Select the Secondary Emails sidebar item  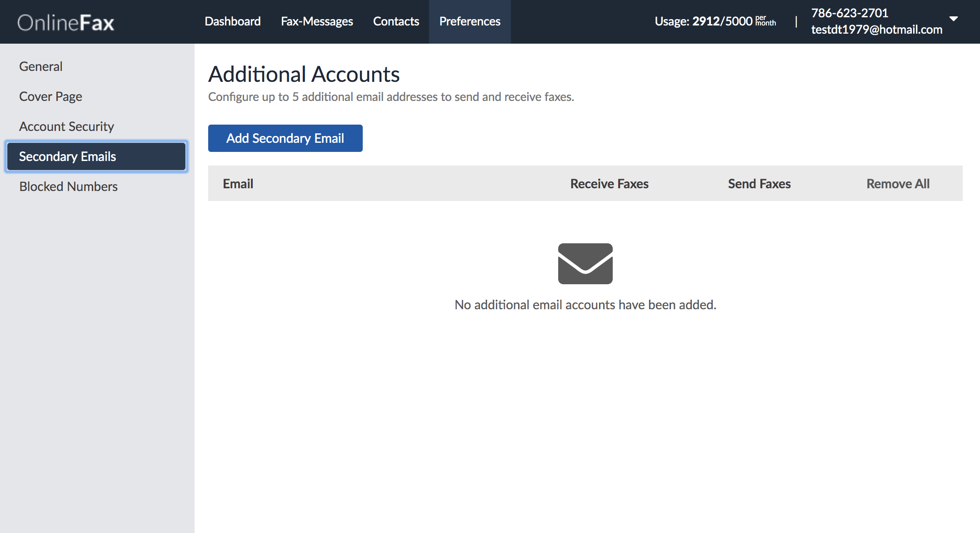68,156
